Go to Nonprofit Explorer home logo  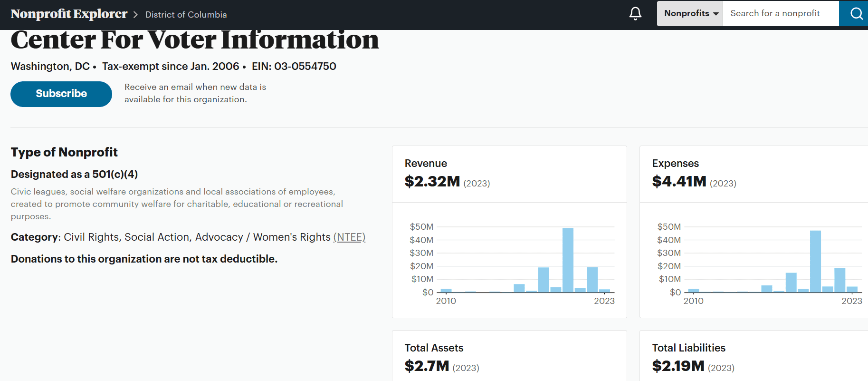pyautogui.click(x=69, y=14)
